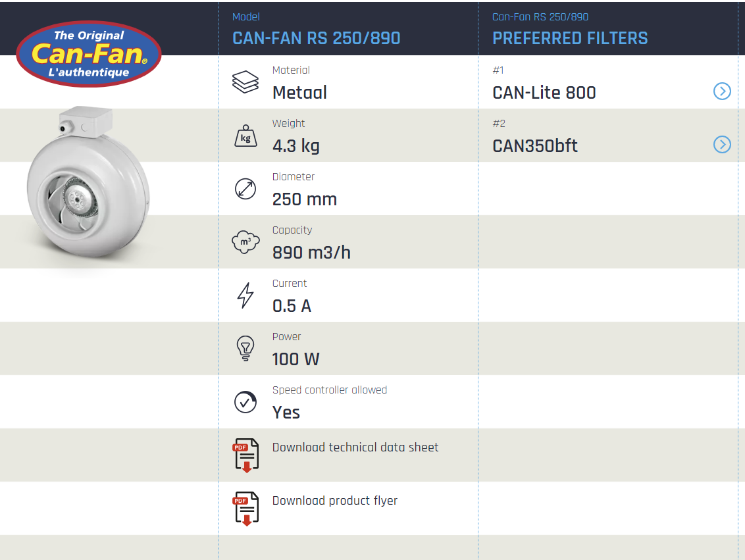Click the Can-Fan logo

(x=88, y=54)
